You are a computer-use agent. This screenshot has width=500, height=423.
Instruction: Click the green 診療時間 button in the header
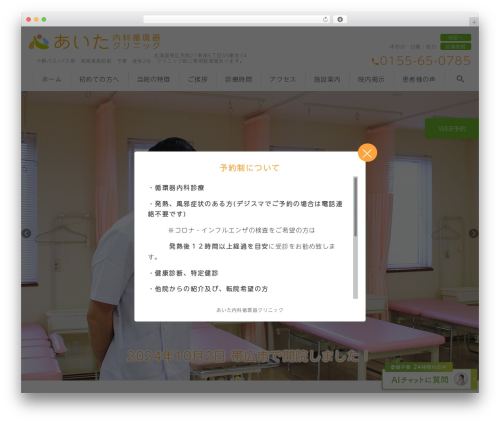(x=455, y=46)
